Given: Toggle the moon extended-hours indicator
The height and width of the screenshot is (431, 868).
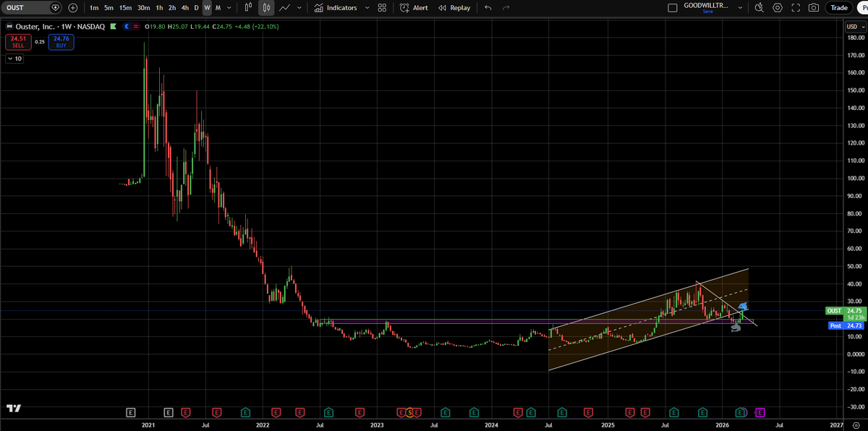Looking at the screenshot, I should [x=128, y=27].
